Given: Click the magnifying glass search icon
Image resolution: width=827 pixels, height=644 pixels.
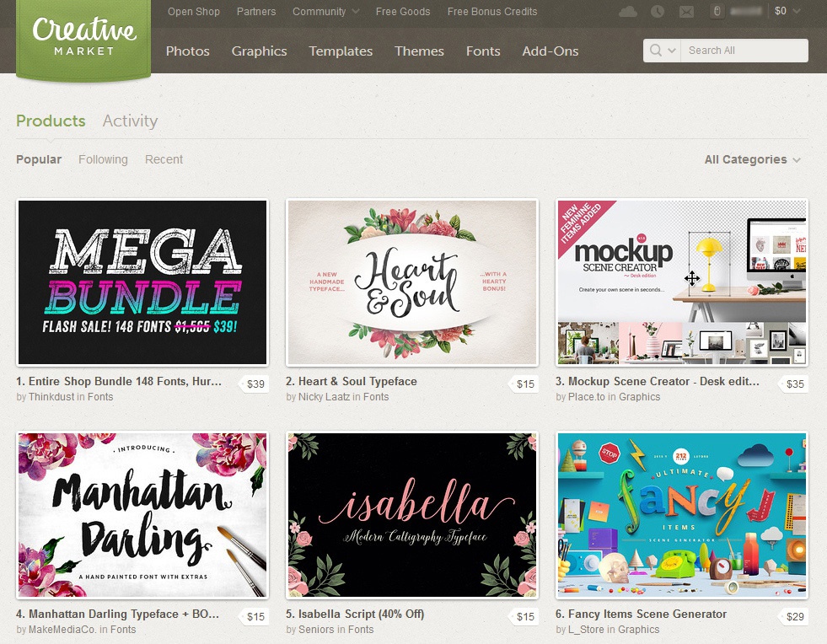Looking at the screenshot, I should pyautogui.click(x=656, y=50).
